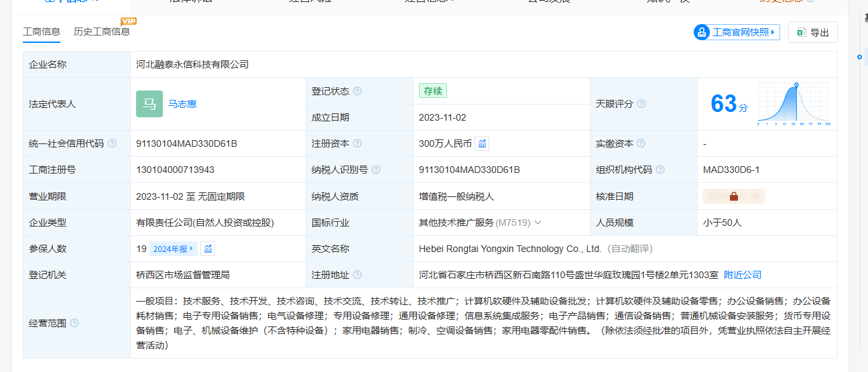Viewport: 868px width, 372px height.
Task: Expand the 2024年报 annual report tag
Action: click(173, 249)
